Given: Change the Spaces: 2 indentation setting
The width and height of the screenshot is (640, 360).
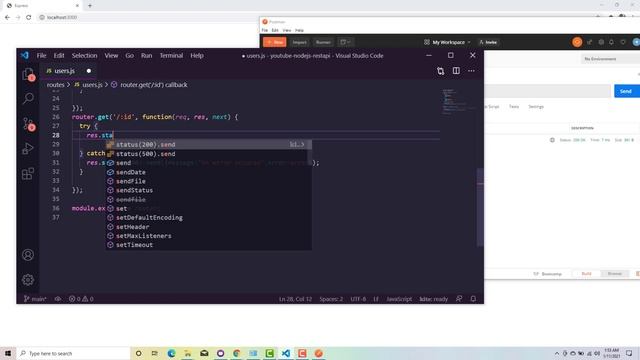Looking at the screenshot, I should (331, 299).
